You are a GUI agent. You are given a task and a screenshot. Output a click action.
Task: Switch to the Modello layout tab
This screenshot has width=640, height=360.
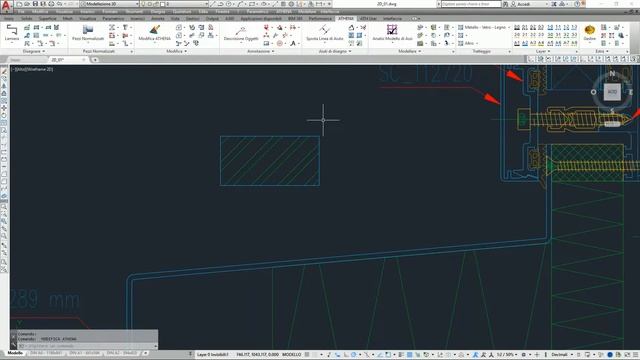pos(16,353)
